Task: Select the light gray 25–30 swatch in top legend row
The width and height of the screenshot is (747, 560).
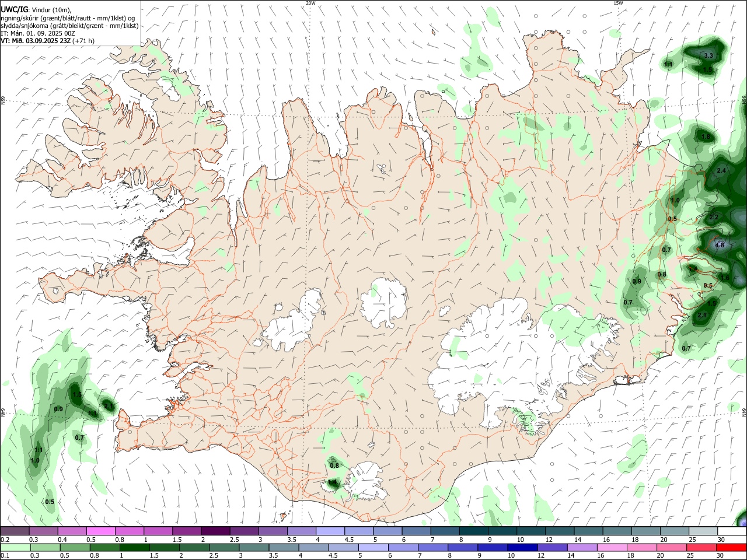Action: tap(703, 531)
